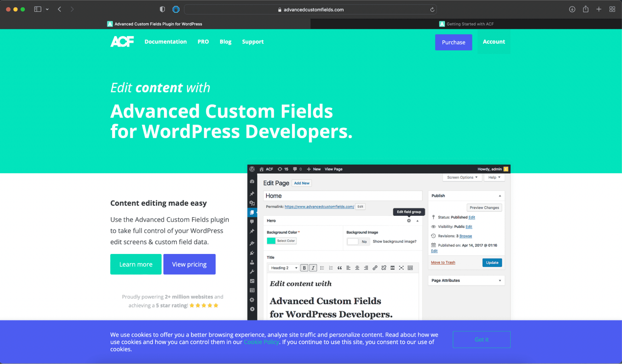622x364 pixels.
Task: Click the bulleted list icon
Action: (322, 268)
